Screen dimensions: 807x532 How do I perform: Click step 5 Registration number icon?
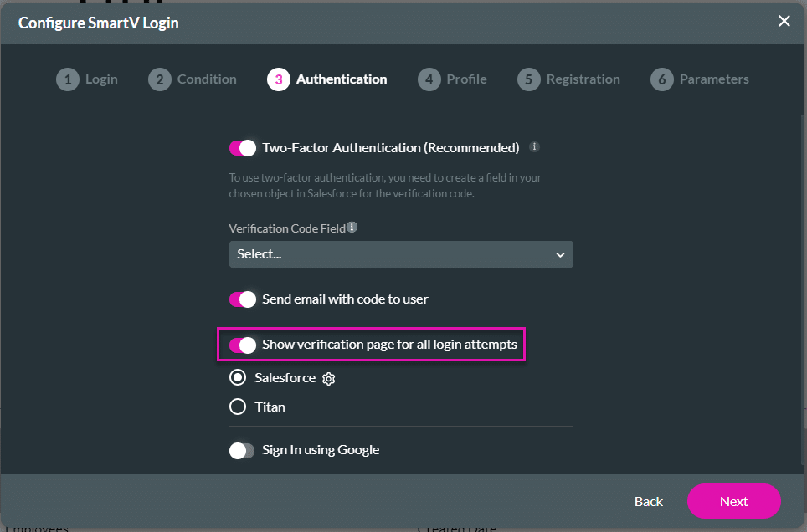point(528,79)
